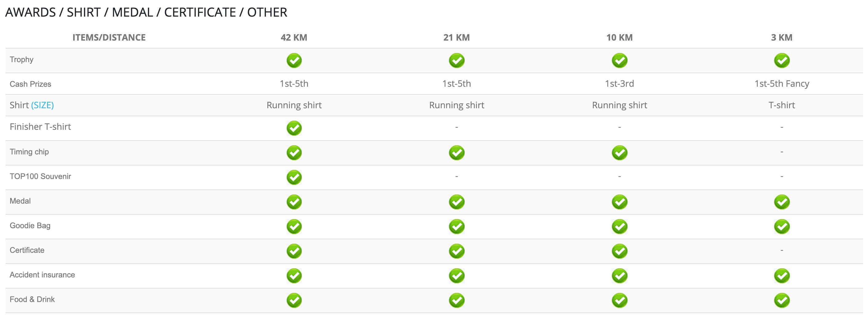Click the 21 KM column header
Screen dimensions: 868x318
click(x=456, y=38)
